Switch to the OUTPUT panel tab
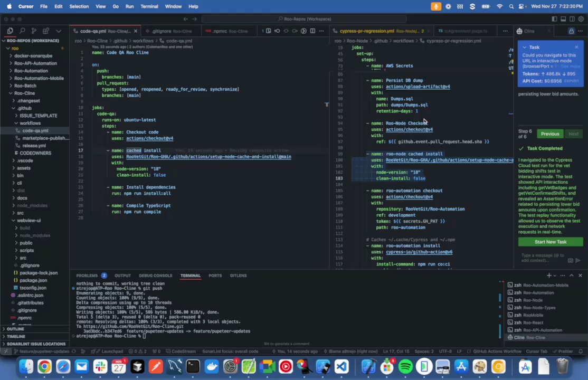Viewport: 588px width, 380px height. click(122, 275)
